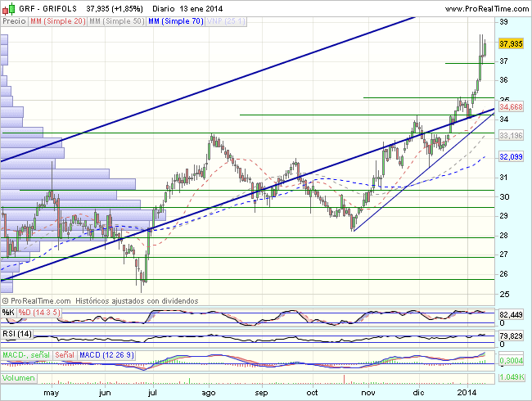Click the MM50 value tag 33,196
532x401 pixels.
[x=511, y=136]
